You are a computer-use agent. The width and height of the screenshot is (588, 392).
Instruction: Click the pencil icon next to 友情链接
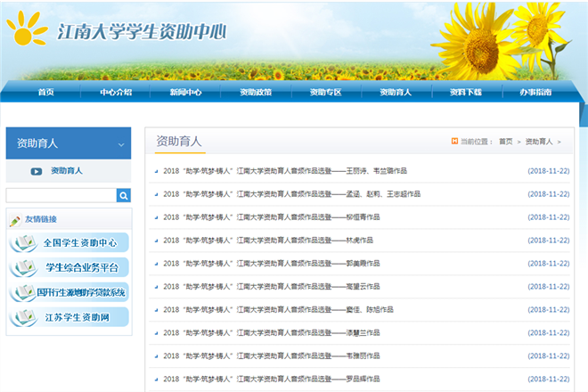(14, 219)
